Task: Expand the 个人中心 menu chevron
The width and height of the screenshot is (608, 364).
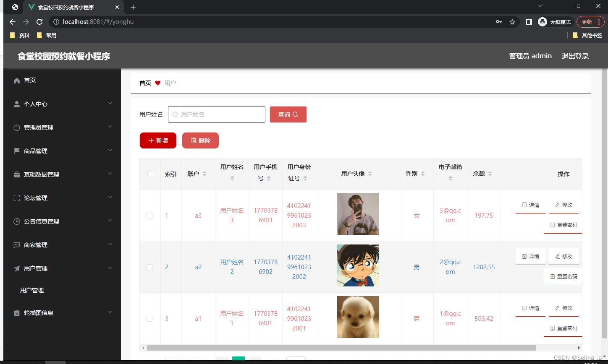Action: tap(110, 103)
